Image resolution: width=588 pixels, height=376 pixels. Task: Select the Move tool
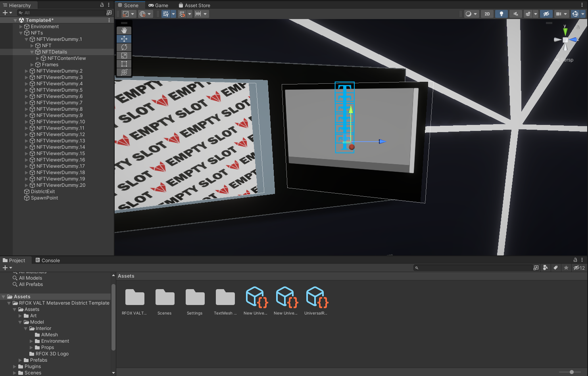[124, 39]
